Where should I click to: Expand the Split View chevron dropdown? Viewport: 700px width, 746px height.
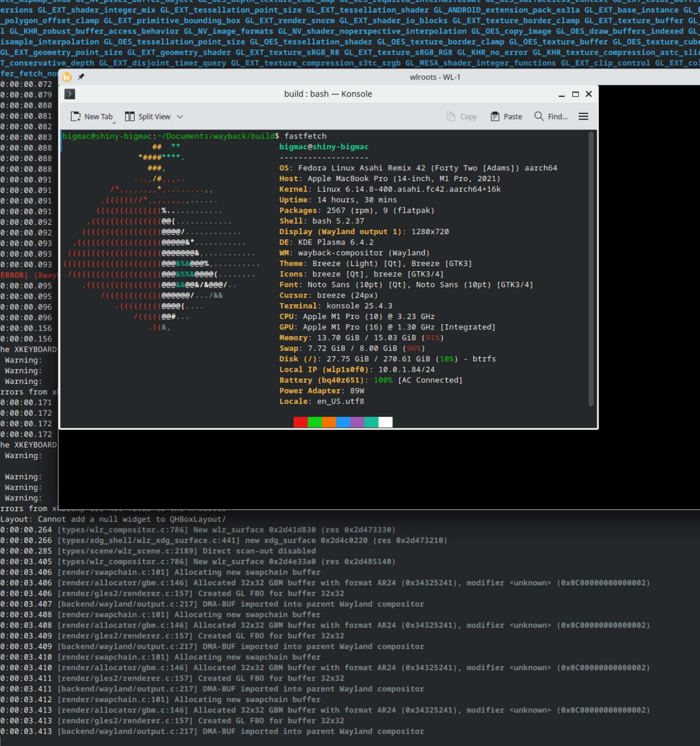click(x=180, y=117)
